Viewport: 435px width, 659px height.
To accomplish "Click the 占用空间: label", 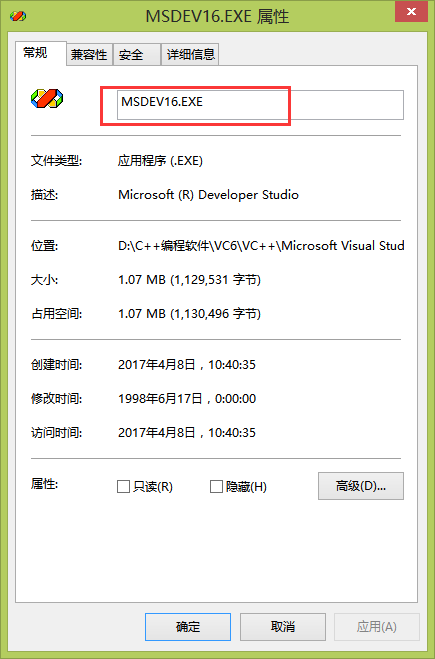I will click(x=56, y=314).
